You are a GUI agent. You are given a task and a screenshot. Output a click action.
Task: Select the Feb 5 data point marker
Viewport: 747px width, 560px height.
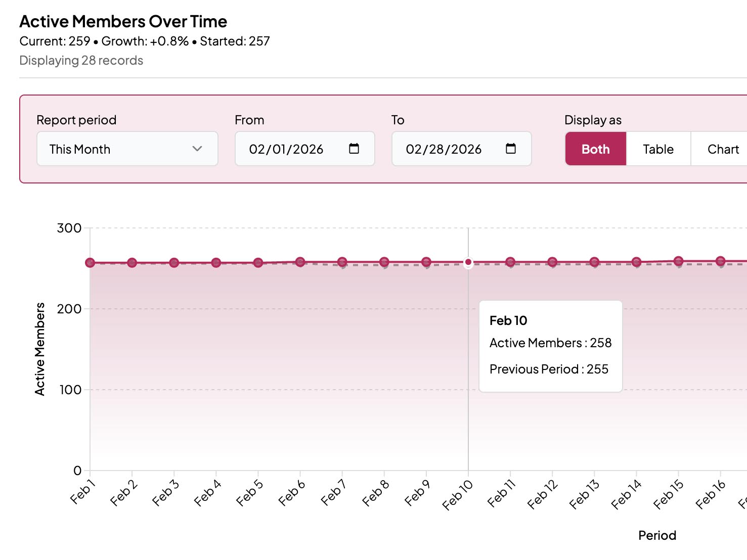258,262
